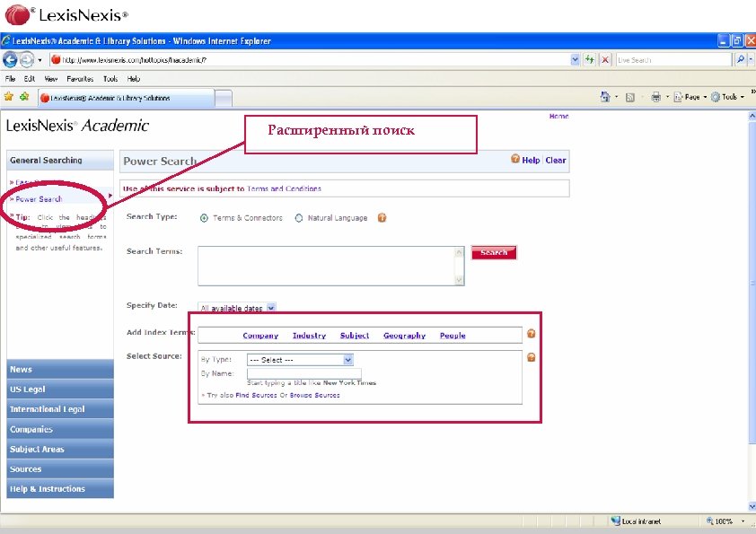The image size is (756, 534).
Task: Open the International Legal sidebar section
Action: click(60, 408)
